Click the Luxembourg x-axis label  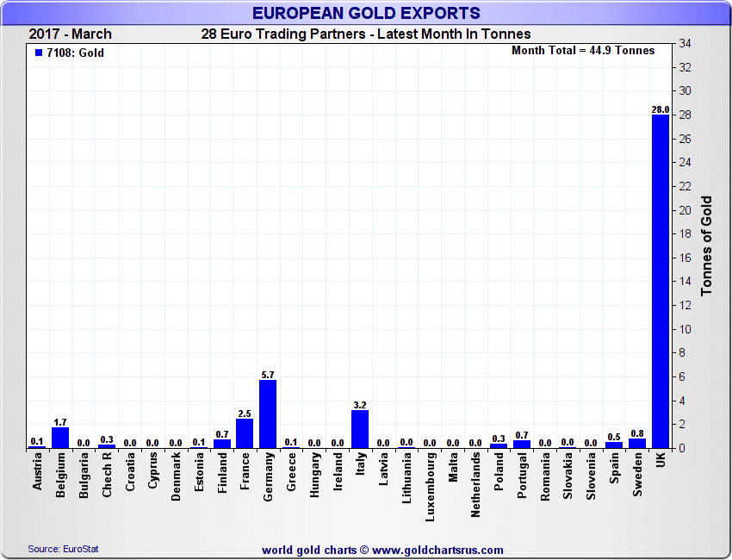coord(430,486)
